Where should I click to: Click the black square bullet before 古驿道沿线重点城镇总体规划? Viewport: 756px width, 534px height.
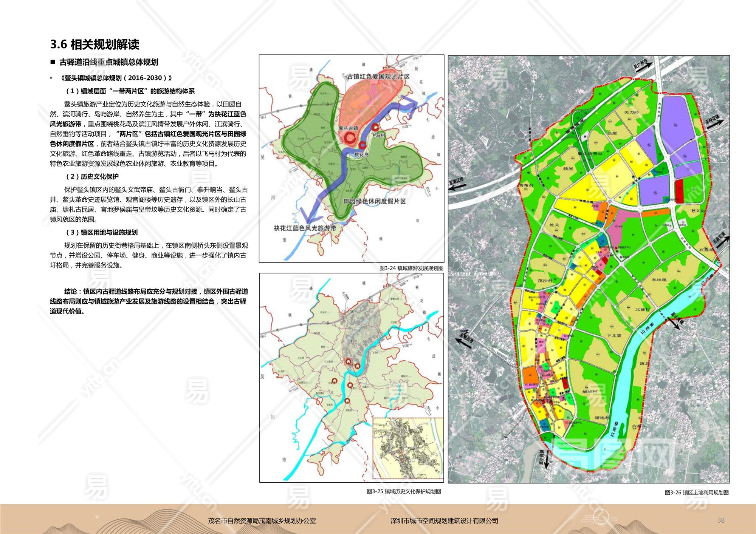tap(53, 62)
